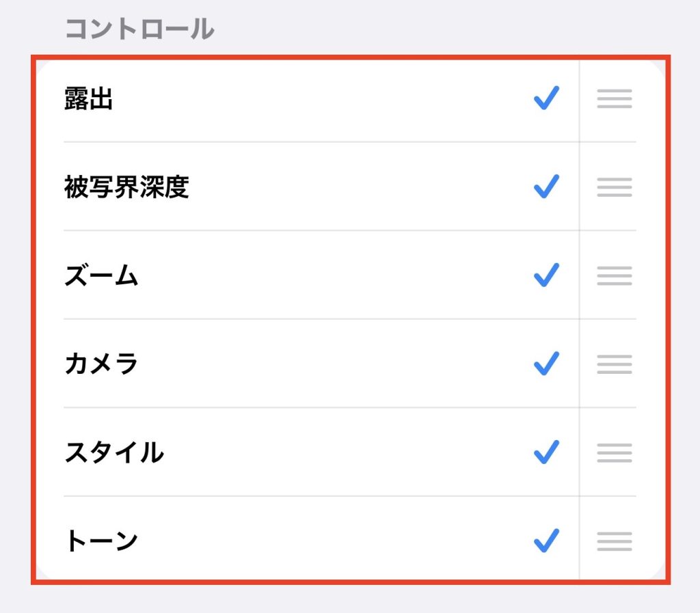This screenshot has width=700, height=613.
Task: Click the reorder handle for トーン
Action: (x=614, y=541)
